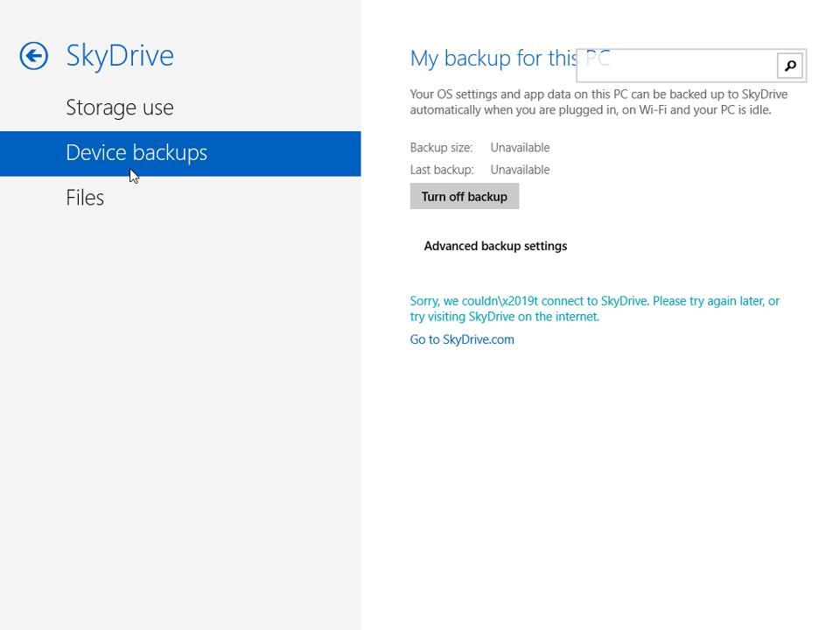Select the Device backups menu item
Screen dimensions: 840x630
click(180, 153)
